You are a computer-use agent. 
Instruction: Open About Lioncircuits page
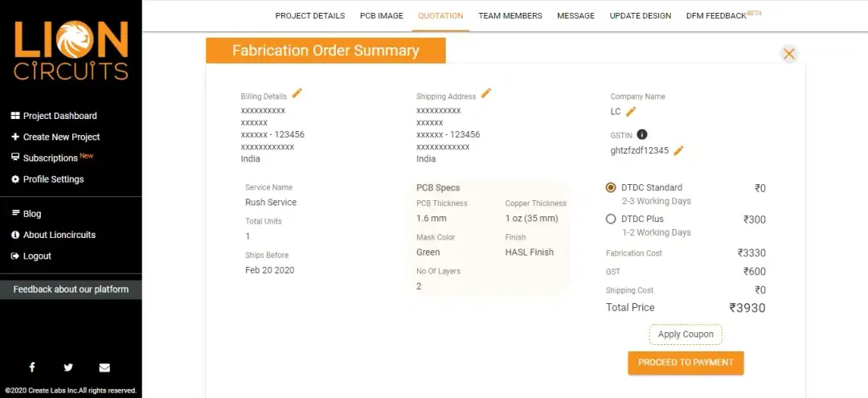(x=59, y=235)
